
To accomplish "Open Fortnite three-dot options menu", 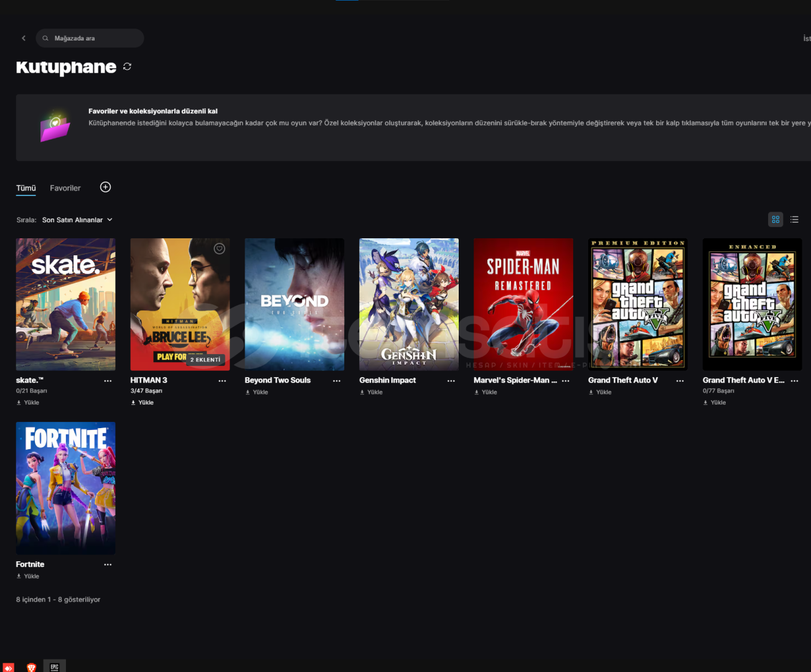I will pyautogui.click(x=108, y=565).
